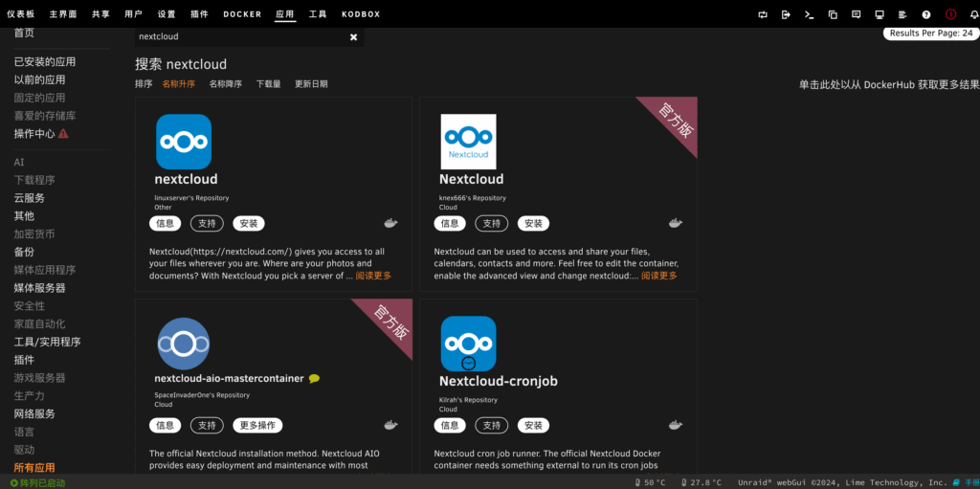Open the feedback speech bubble icon

coord(856,14)
